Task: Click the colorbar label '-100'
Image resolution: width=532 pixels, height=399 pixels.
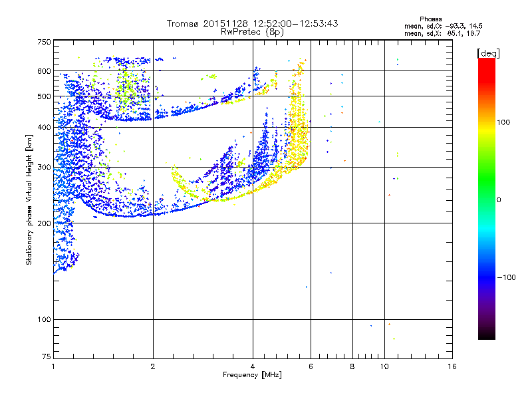Action: pyautogui.click(x=506, y=277)
